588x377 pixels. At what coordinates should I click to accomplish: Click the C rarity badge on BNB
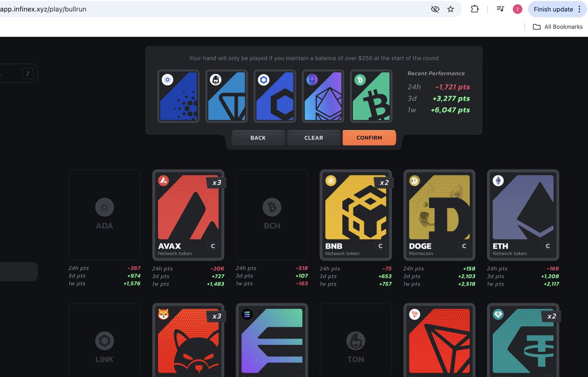click(x=381, y=246)
